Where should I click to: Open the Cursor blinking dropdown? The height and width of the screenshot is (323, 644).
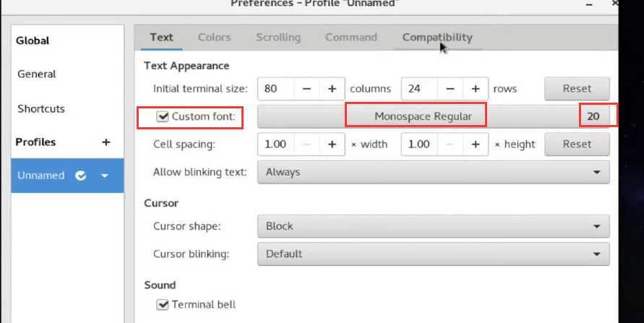433,254
